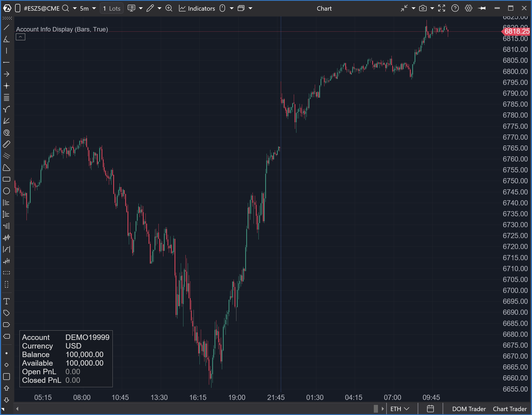The width and height of the screenshot is (532, 415).
Task: Toggle the symbol link box beside #ESZ5@CME
Action: (x=18, y=8)
